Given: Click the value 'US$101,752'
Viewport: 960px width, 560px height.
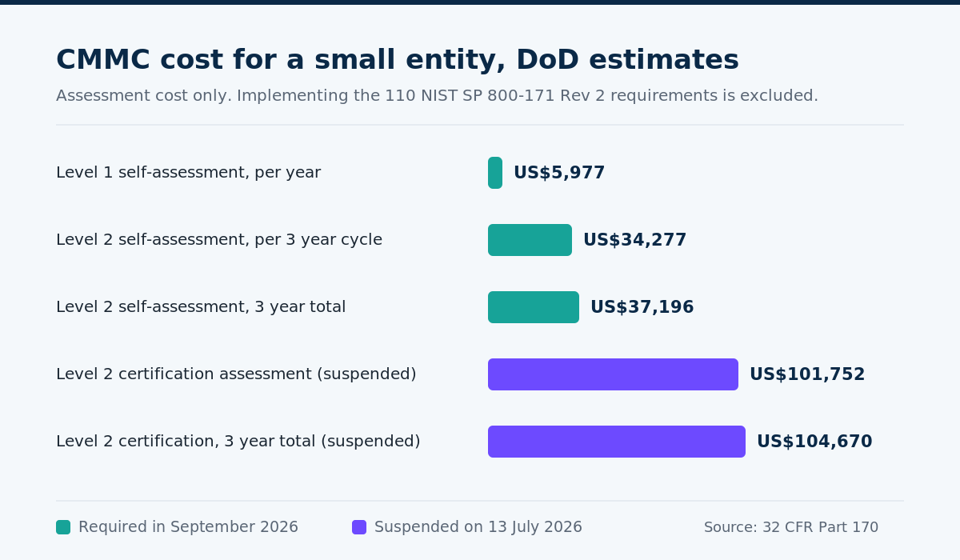Looking at the screenshot, I should pos(807,374).
